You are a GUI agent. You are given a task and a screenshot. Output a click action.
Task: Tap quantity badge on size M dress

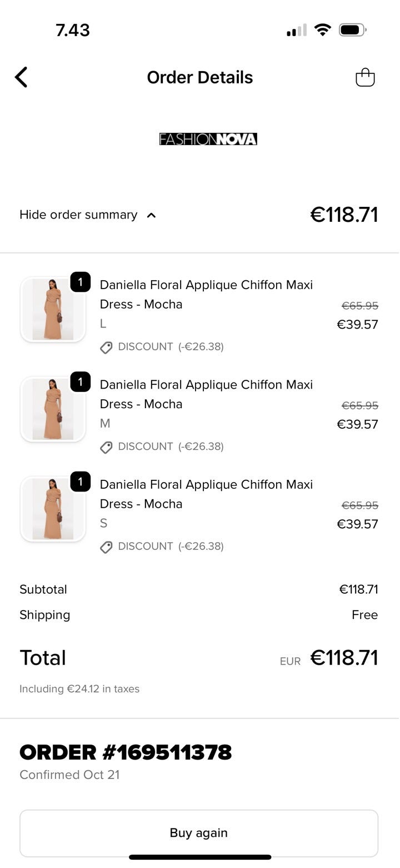click(x=81, y=381)
